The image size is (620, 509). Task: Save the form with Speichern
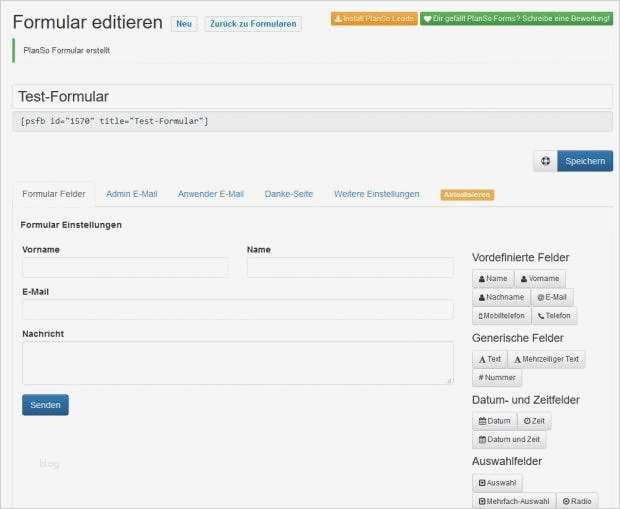(x=585, y=161)
